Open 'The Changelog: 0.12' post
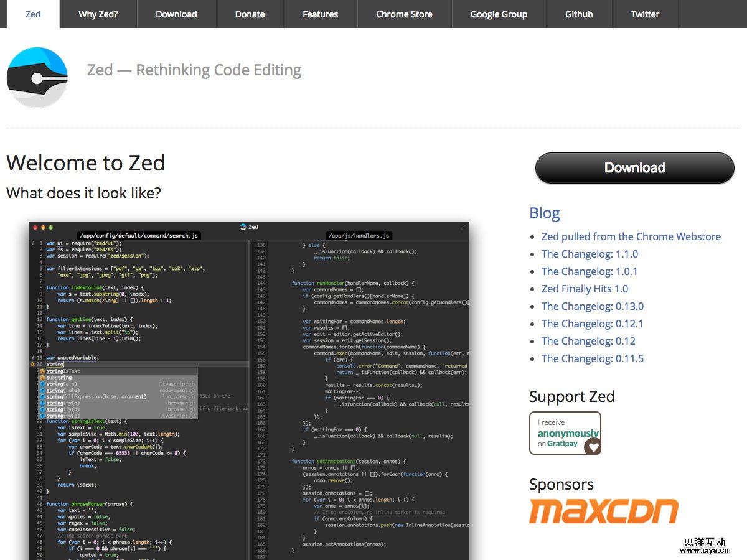Screen dimensions: 747x560 click(588, 341)
